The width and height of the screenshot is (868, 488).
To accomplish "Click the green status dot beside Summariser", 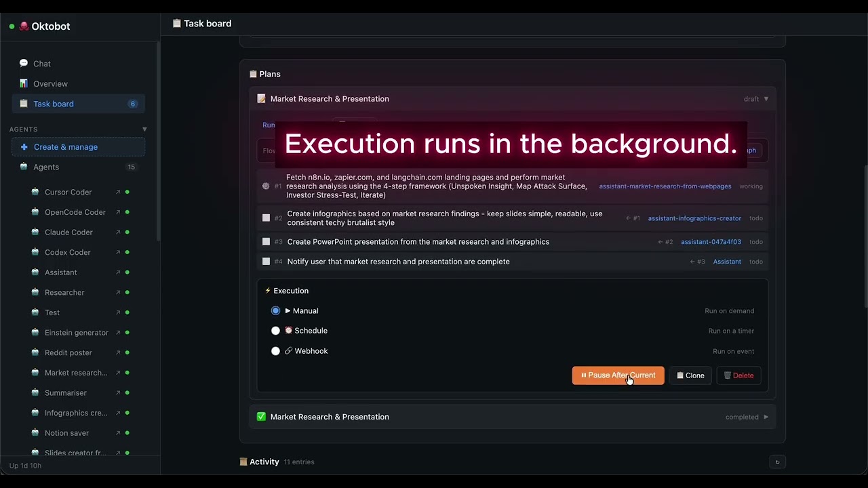I will click(127, 392).
